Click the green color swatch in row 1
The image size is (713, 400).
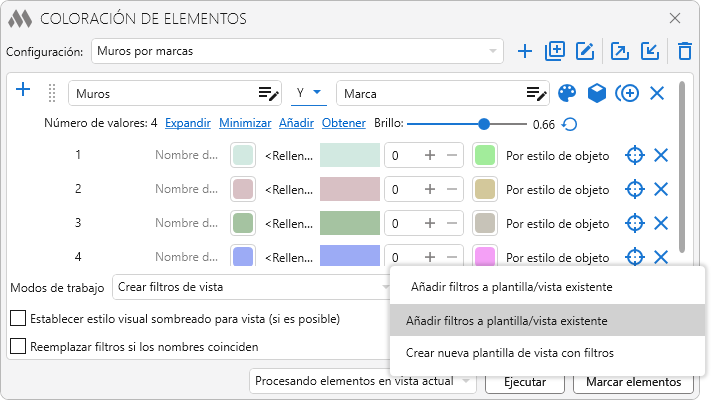pyautogui.click(x=485, y=155)
